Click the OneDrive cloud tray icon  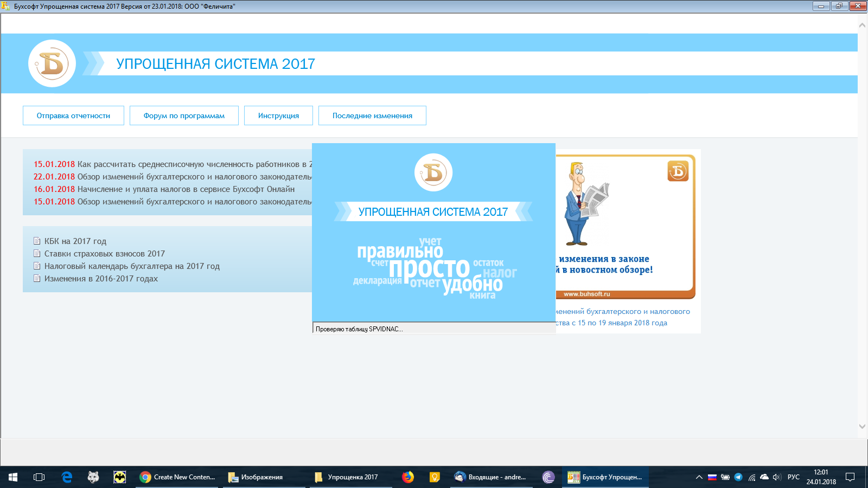point(764,477)
